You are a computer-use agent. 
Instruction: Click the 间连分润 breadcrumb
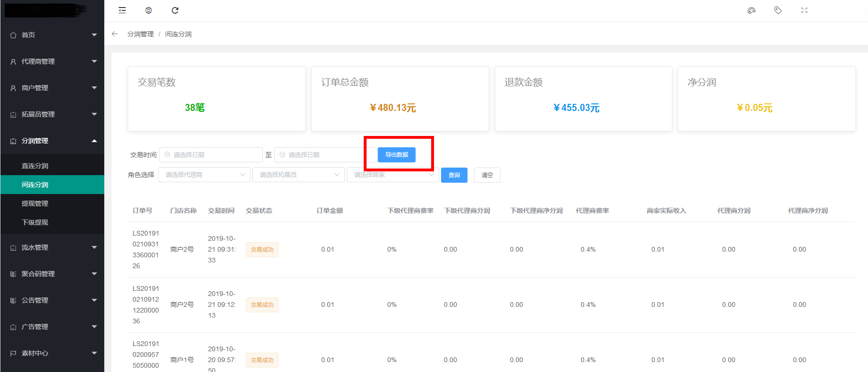click(178, 34)
